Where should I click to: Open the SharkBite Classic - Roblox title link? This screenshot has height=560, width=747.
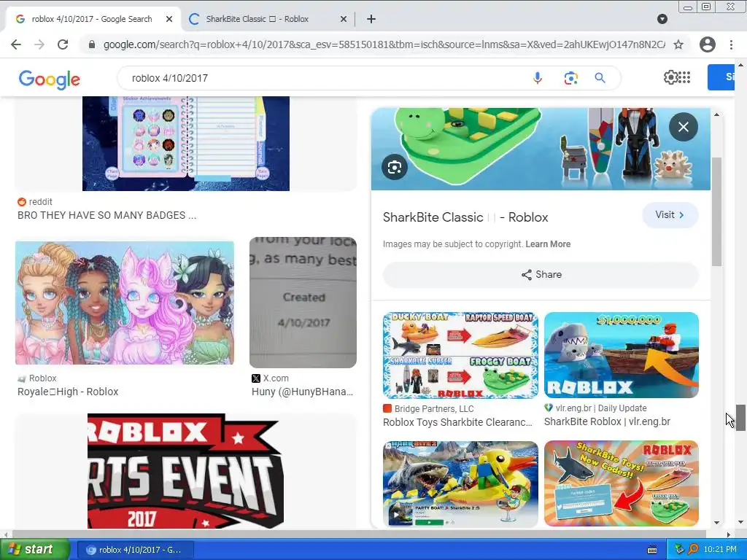[x=465, y=217]
